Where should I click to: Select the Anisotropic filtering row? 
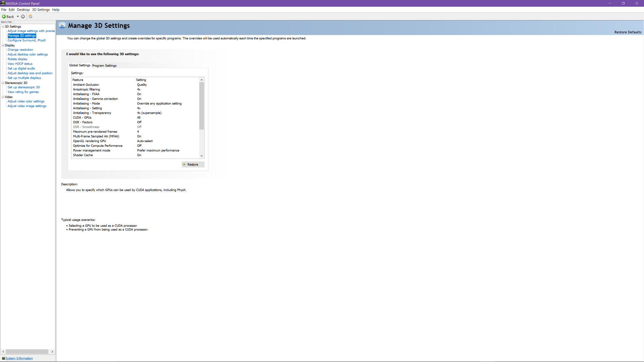pos(135,89)
